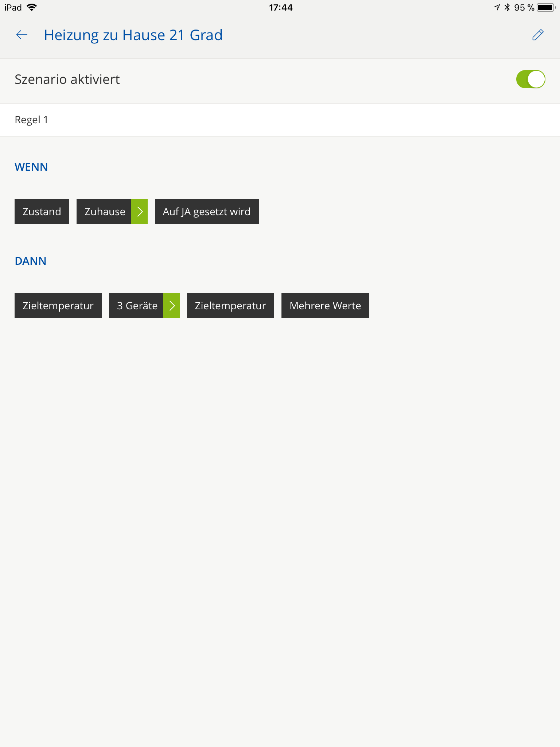Expand the green chevron beside Zuhause
This screenshot has width=560, height=747.
pyautogui.click(x=139, y=212)
